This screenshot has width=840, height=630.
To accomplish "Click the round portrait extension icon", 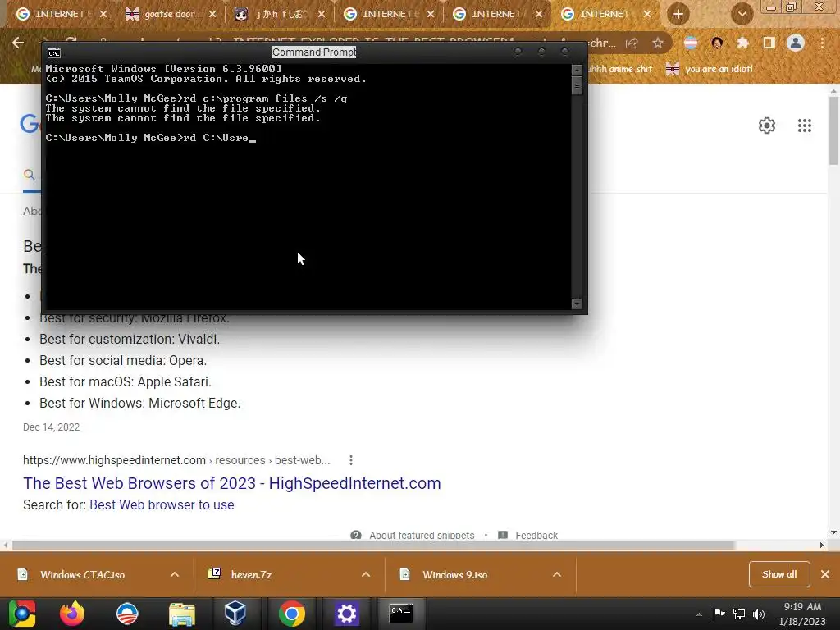I will pos(717,43).
